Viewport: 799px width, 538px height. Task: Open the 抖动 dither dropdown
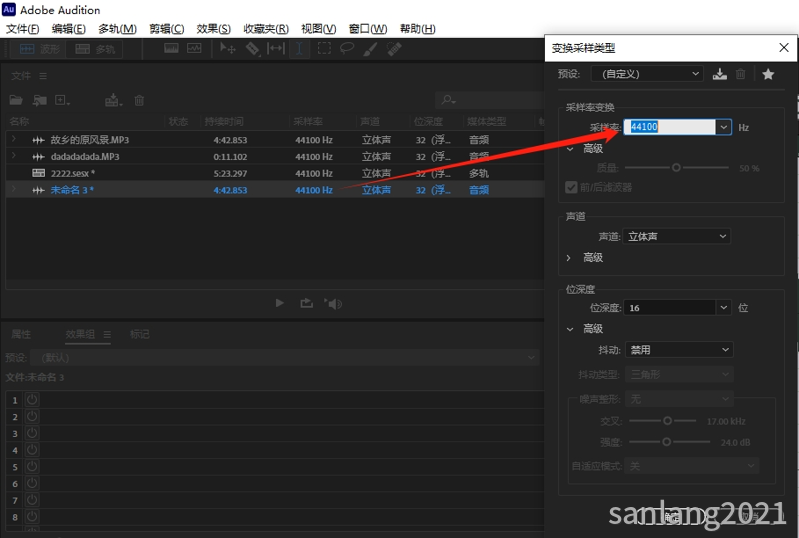679,350
